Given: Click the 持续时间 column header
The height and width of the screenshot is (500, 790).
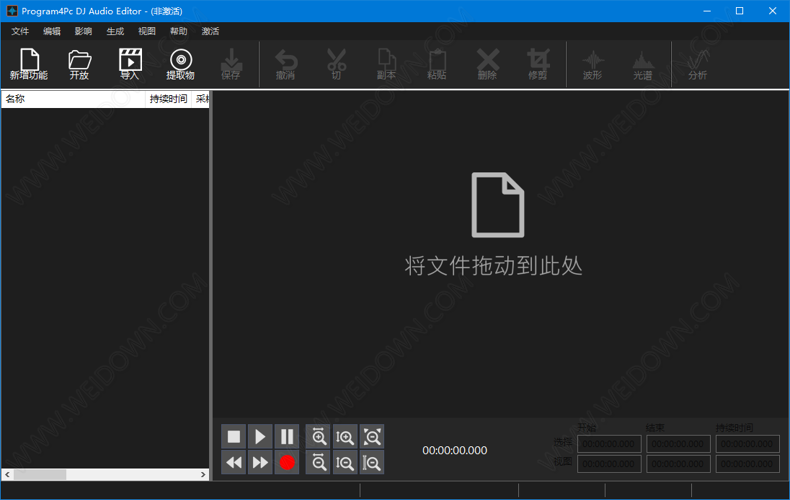Looking at the screenshot, I should (168, 99).
